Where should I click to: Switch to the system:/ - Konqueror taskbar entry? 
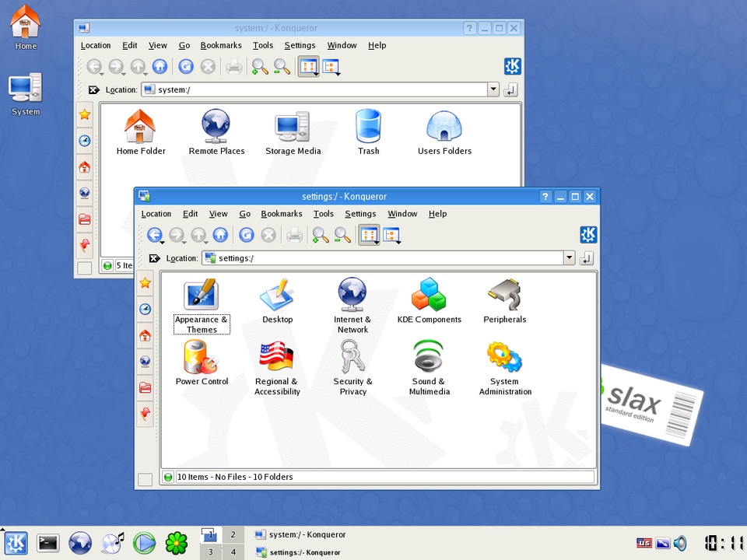300,534
